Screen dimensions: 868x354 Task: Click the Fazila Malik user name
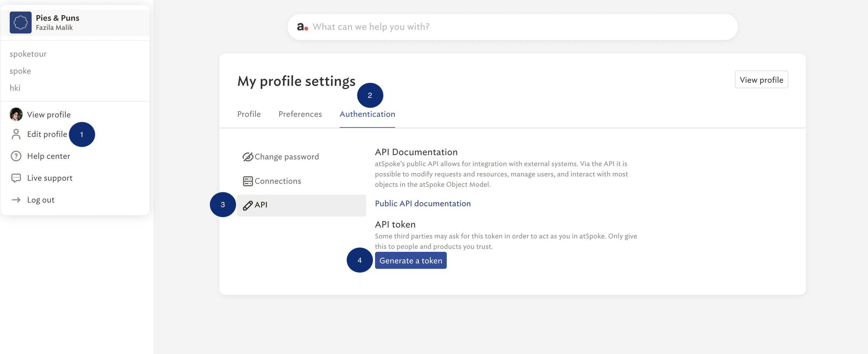point(54,28)
